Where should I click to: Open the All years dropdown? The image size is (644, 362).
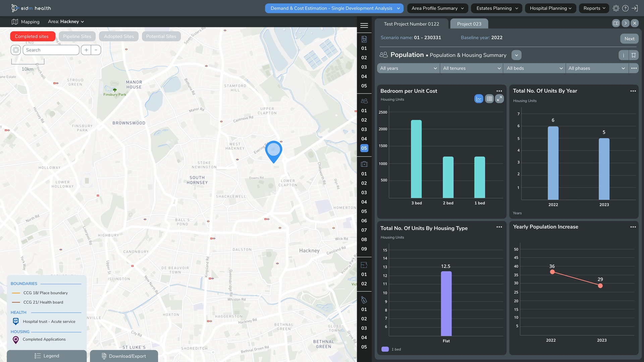(408, 68)
